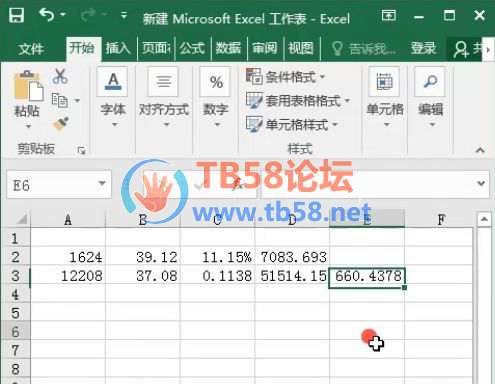Select cell D2 containing 7083.693
Image resolution: width=495 pixels, height=384 pixels.
point(292,257)
